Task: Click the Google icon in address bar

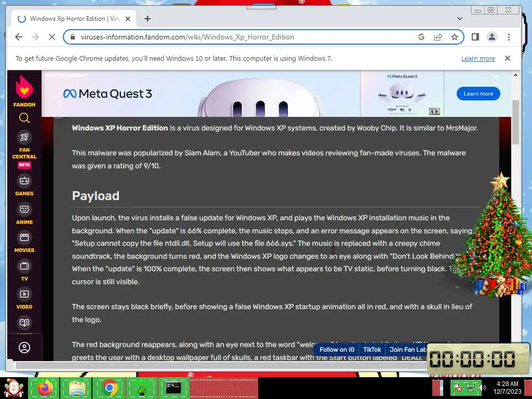Action: click(421, 37)
